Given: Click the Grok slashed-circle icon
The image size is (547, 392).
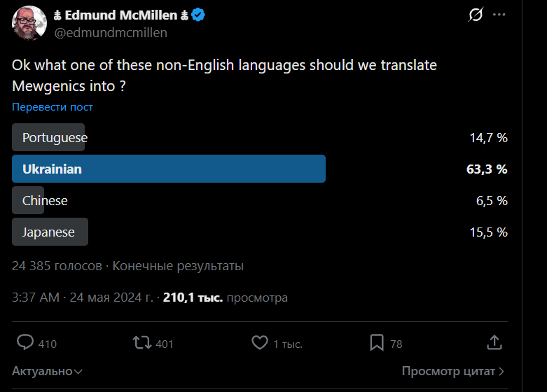Looking at the screenshot, I should [x=476, y=15].
